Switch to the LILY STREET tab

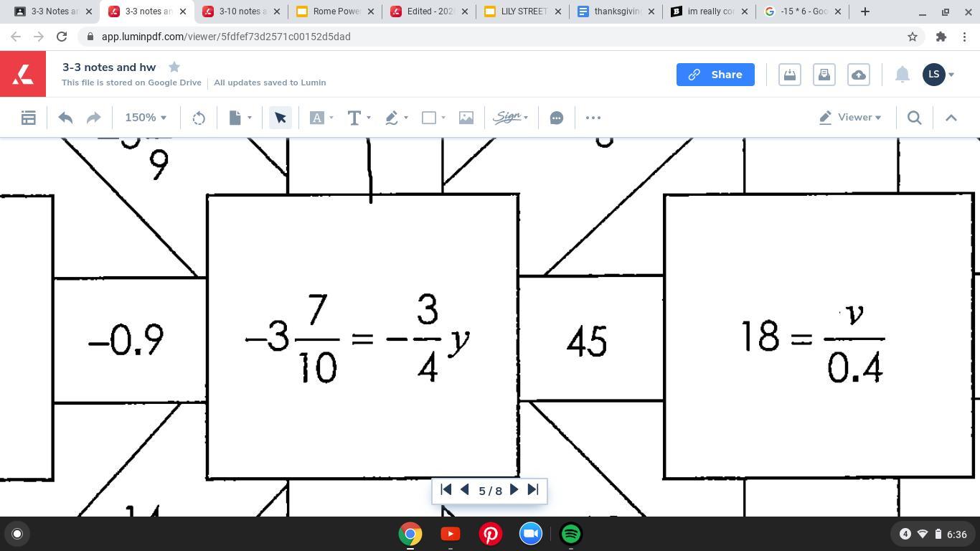coord(518,11)
